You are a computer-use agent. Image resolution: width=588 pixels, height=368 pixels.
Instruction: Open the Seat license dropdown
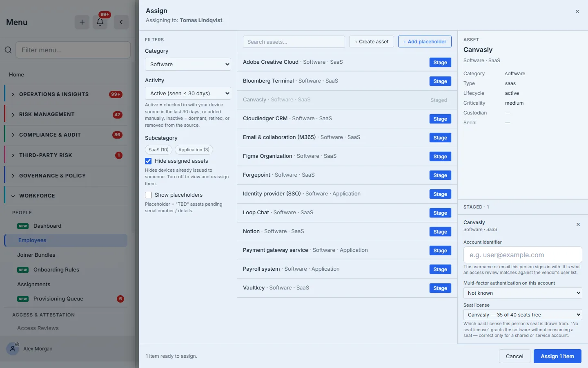point(523,315)
